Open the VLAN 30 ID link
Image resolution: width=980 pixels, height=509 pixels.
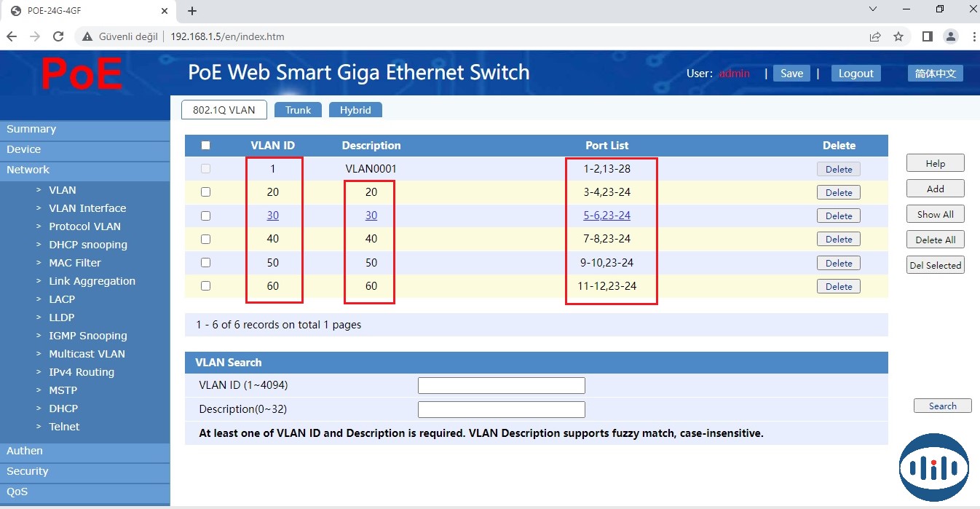point(273,216)
